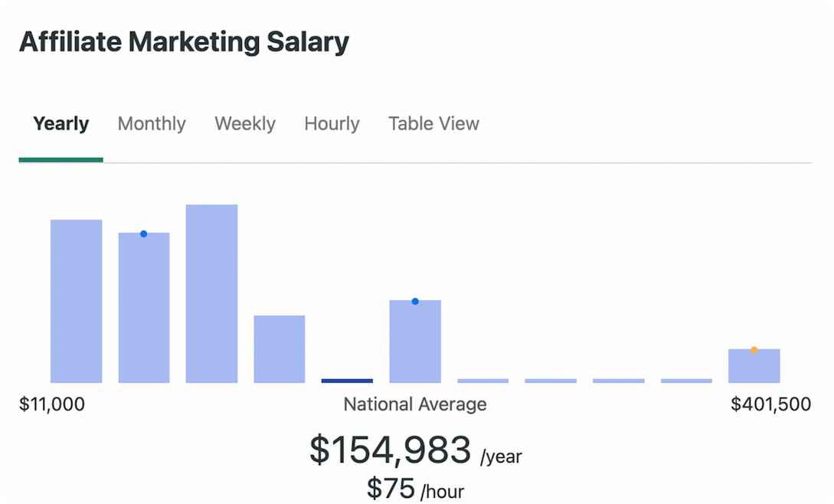Click the blue dot on the second bar
This screenshot has width=834, height=504.
(143, 234)
